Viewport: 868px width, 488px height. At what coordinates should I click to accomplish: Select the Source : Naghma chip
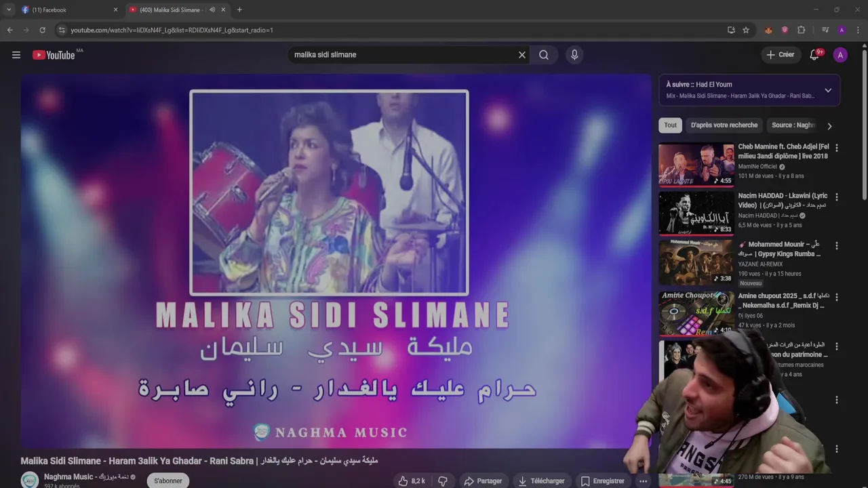pos(793,125)
